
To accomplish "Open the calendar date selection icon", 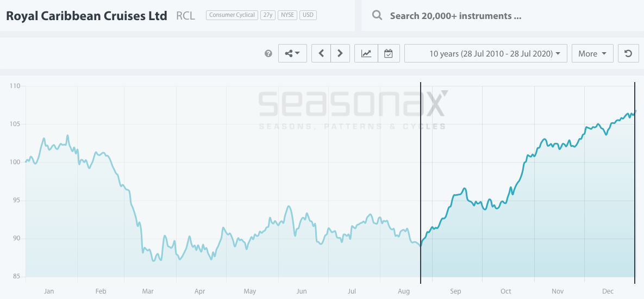I will click(x=388, y=53).
